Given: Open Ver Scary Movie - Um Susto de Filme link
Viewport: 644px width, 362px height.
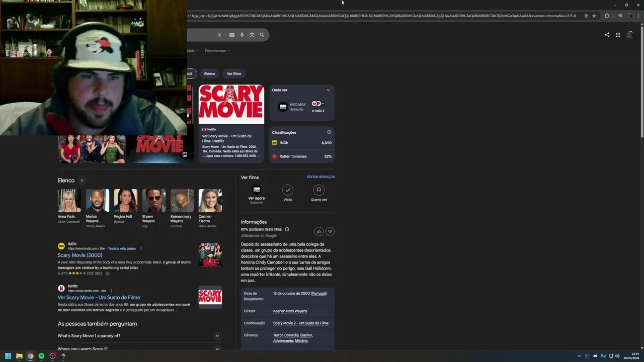Looking at the screenshot, I should click(99, 298).
